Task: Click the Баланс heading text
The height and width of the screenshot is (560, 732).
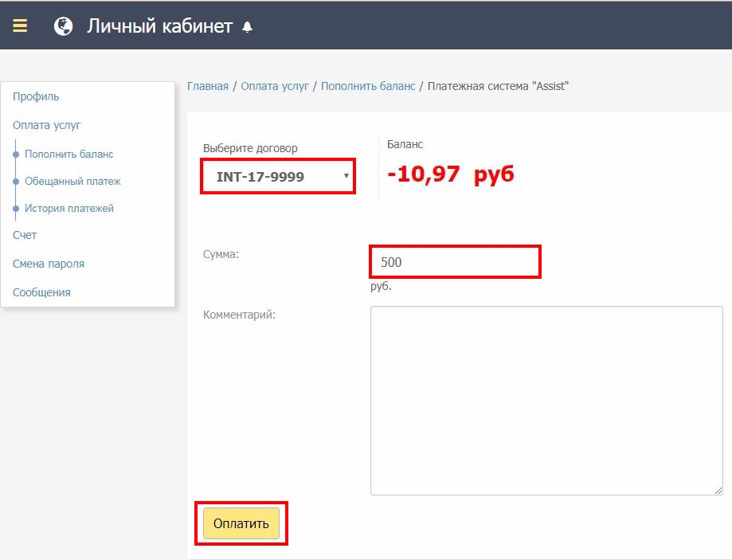Action: (x=405, y=145)
